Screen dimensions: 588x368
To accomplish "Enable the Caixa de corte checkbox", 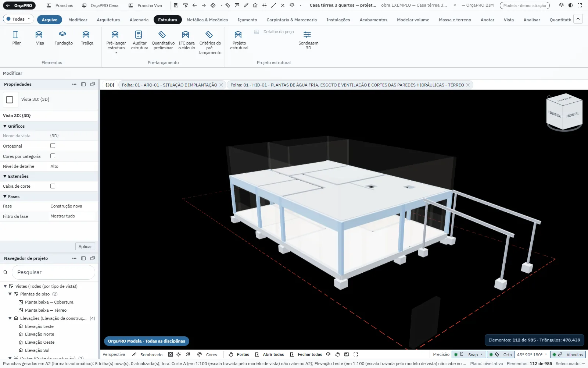I will 53,186.
